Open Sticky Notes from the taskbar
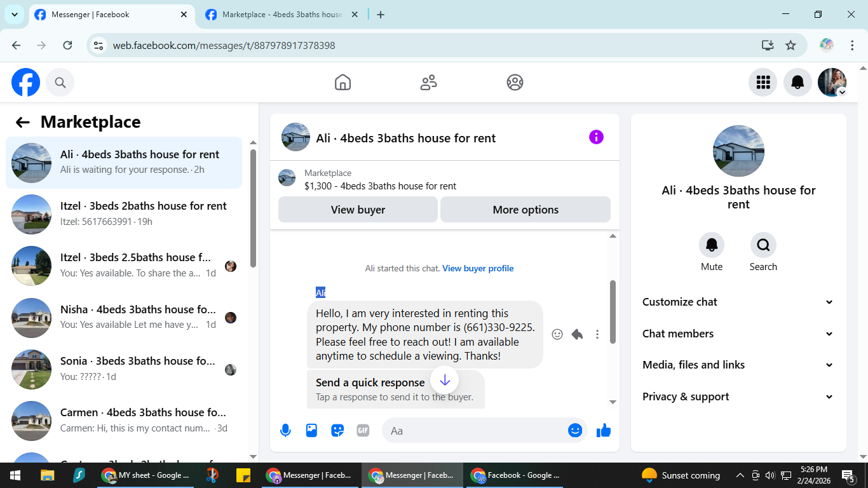 pos(243,475)
